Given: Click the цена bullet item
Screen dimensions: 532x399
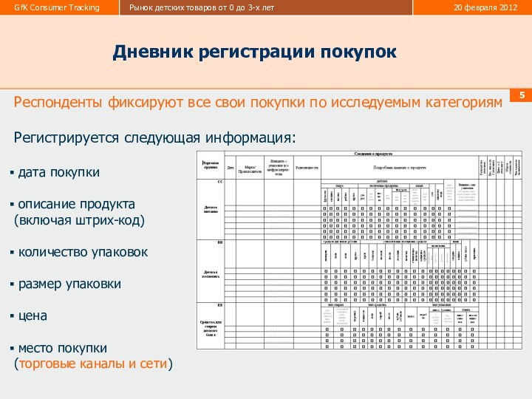Looking at the screenshot, I should point(33,316).
